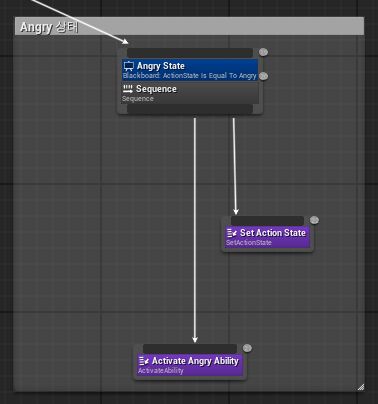Image resolution: width=378 pixels, height=404 pixels.
Task: Click the 'Blackboard: ActionState Is Equal To Angry' description
Action: point(189,76)
